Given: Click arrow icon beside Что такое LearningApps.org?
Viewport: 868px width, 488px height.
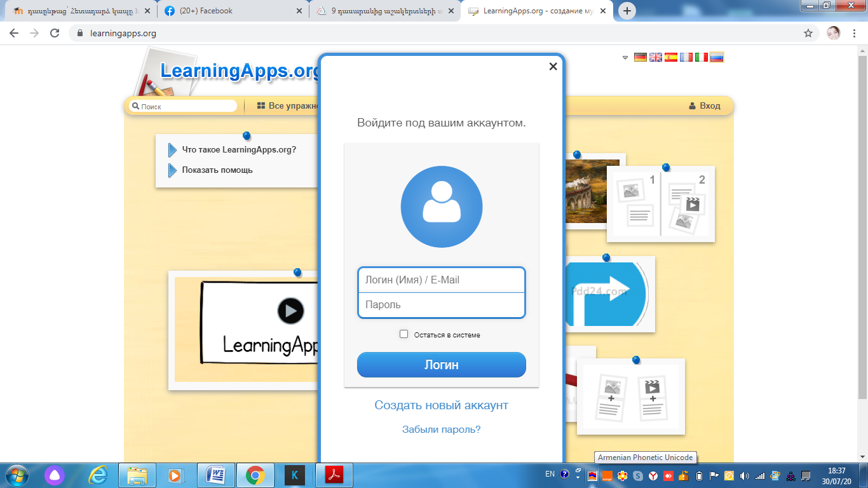Looking at the screenshot, I should point(172,150).
